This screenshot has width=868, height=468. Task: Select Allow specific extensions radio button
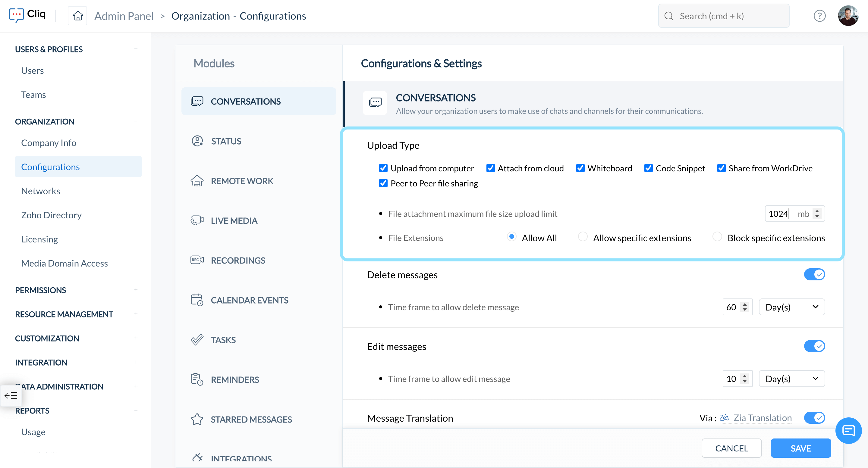583,237
